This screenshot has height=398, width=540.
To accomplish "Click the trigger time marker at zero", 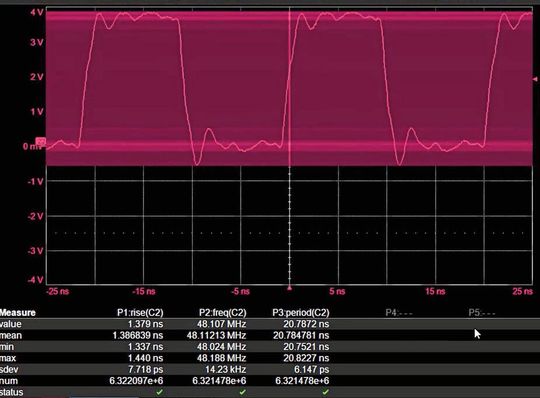I will [x=290, y=288].
